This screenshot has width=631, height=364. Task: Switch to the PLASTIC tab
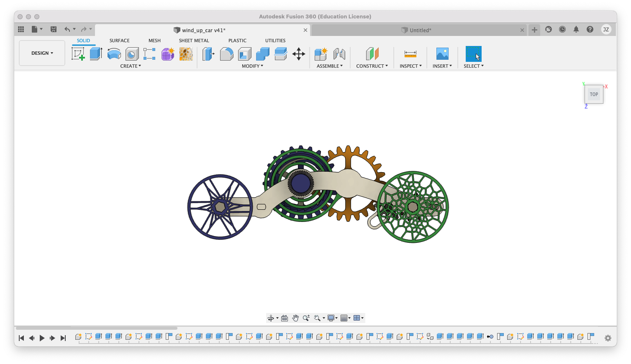[x=237, y=41]
